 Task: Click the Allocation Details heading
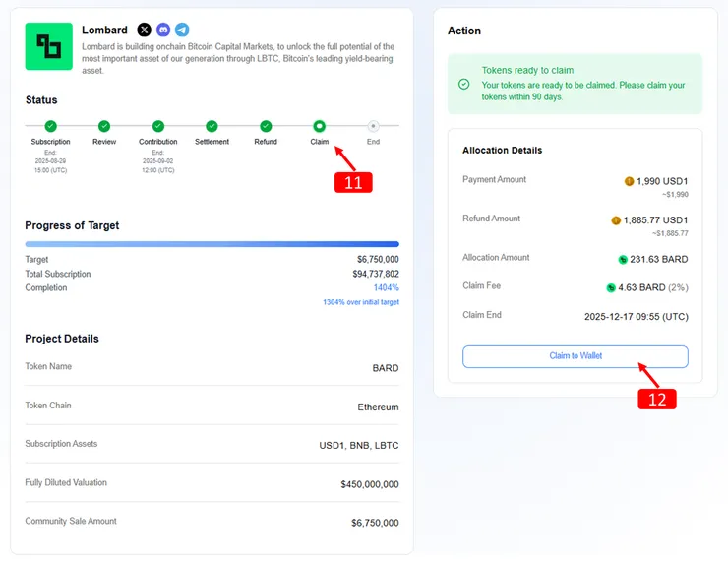(x=503, y=150)
